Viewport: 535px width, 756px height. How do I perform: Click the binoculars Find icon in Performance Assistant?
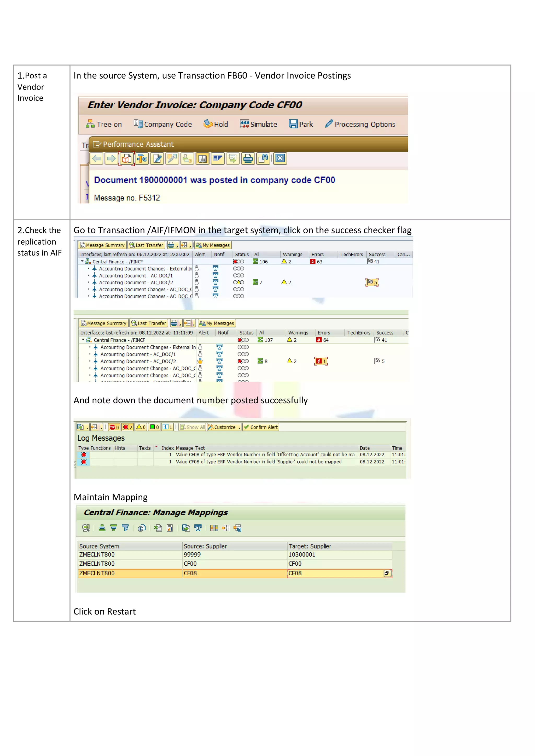[264, 159]
